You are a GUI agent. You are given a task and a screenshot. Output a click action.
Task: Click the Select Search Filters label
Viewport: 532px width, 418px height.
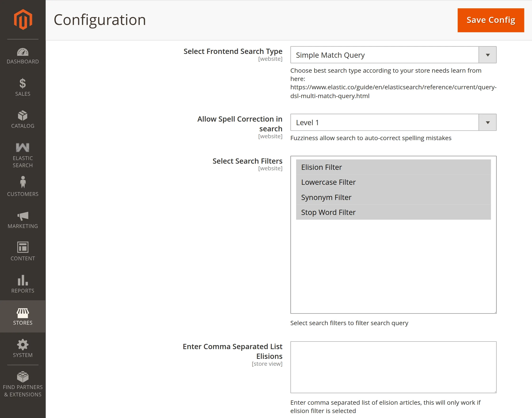(247, 161)
